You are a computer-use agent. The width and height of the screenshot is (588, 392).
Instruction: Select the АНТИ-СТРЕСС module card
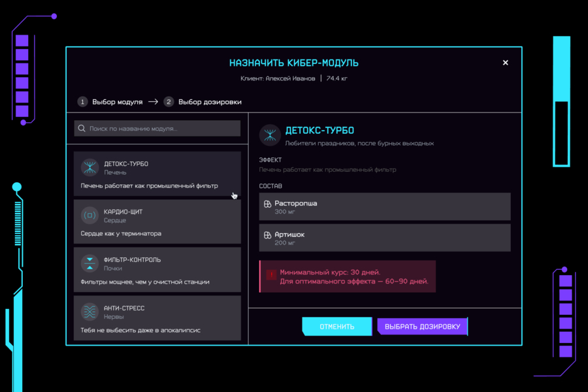click(x=157, y=318)
